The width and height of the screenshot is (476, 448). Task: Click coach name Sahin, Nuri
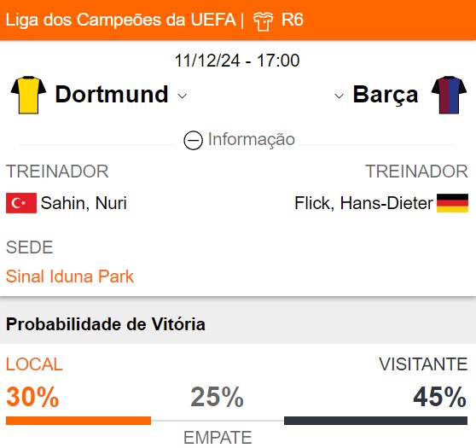pyautogui.click(x=84, y=203)
